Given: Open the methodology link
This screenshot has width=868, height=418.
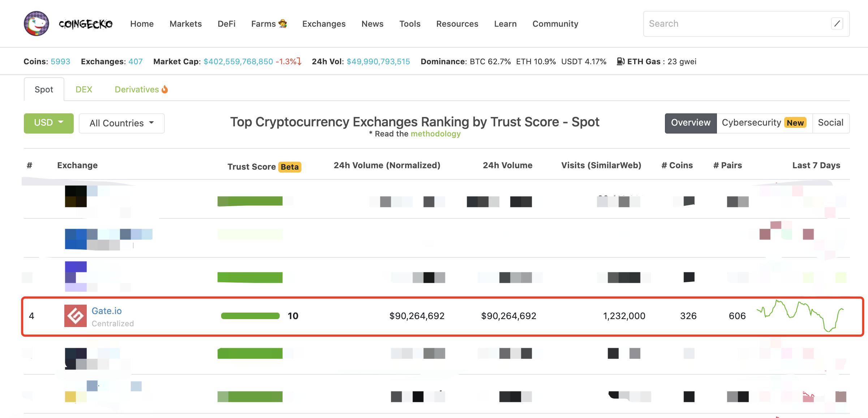Looking at the screenshot, I should pyautogui.click(x=435, y=134).
